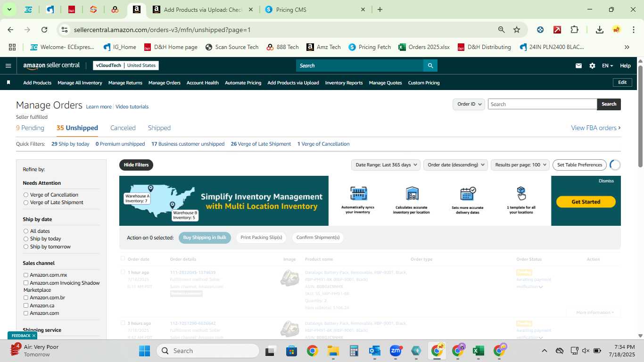644x362 pixels.
Task: Open the vCloudTech United States account switcher
Action: [125, 66]
